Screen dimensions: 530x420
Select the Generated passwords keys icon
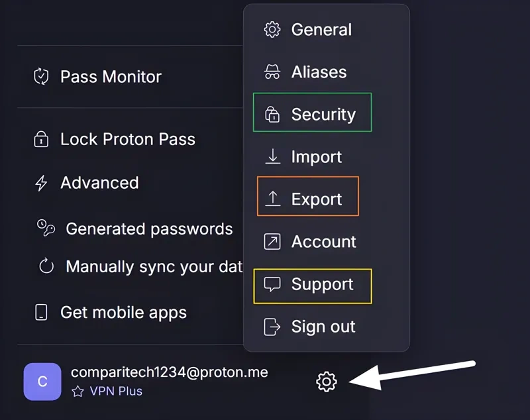coord(45,229)
